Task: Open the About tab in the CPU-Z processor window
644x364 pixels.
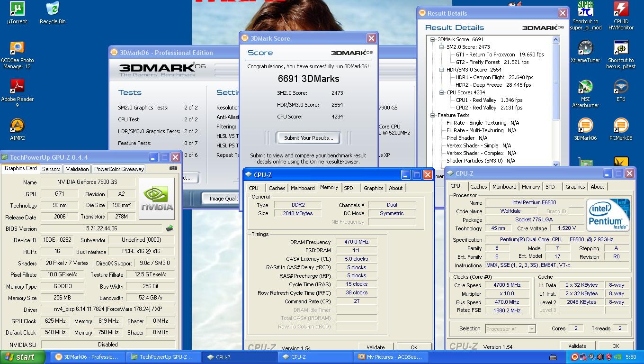Action: point(598,187)
